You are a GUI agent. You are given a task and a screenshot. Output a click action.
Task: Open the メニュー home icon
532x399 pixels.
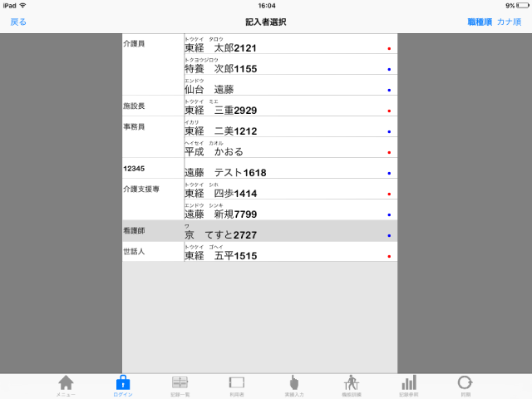point(66,385)
